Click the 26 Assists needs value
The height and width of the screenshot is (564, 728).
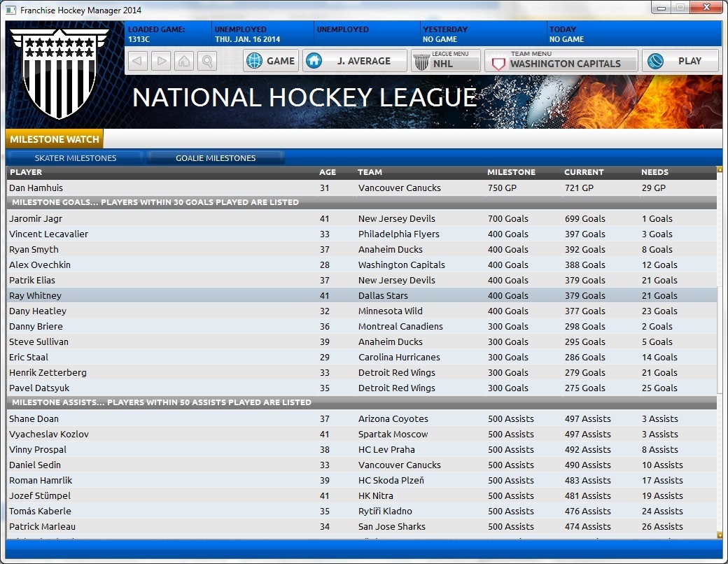662,526
